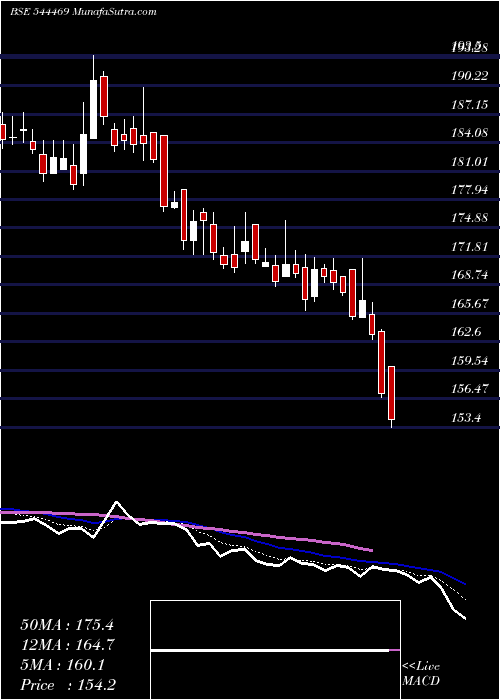Select the 159.54 axis value

click(469, 361)
